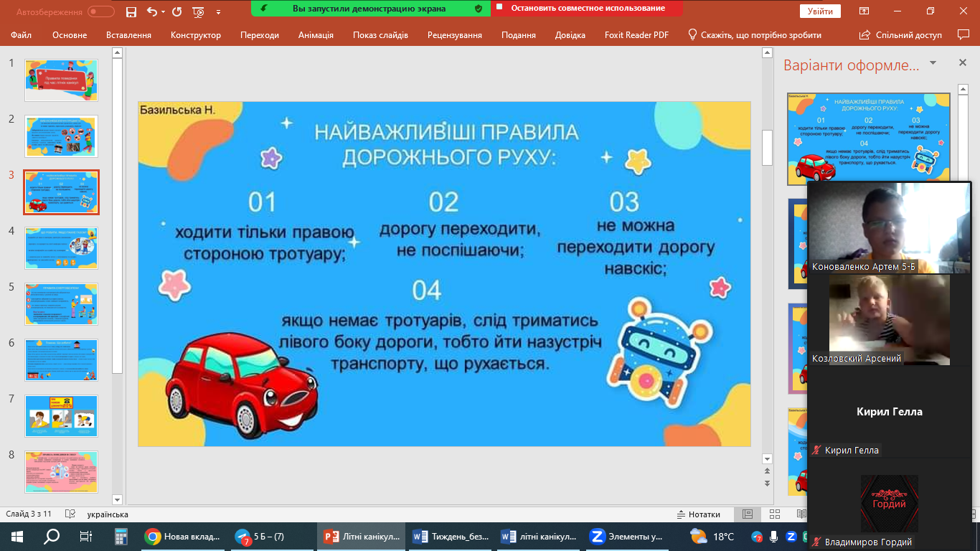Viewport: 980px width, 551px height.
Task: Click the Увійти sign-in button
Action: [x=820, y=11]
